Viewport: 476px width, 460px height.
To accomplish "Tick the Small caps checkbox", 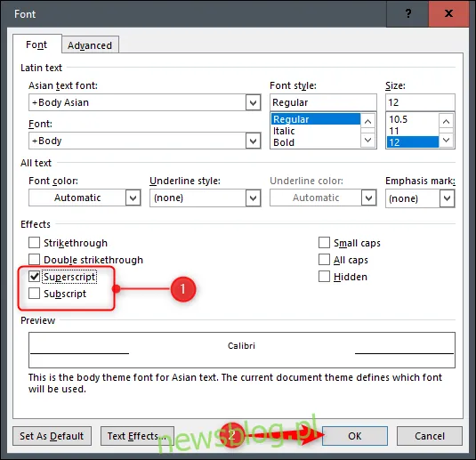I will coord(324,243).
